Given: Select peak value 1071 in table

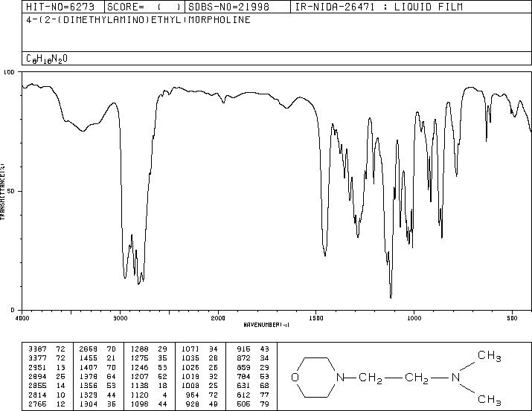Looking at the screenshot, I should point(190,349).
